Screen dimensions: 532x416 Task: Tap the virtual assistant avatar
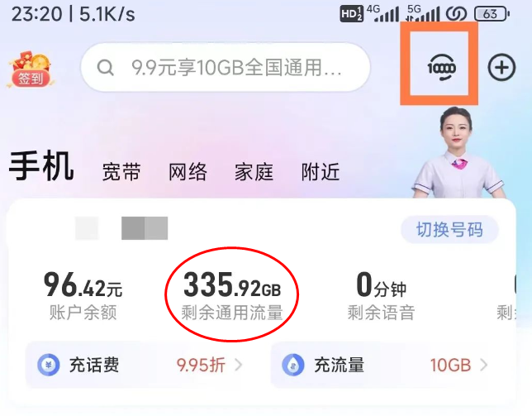pos(458,153)
